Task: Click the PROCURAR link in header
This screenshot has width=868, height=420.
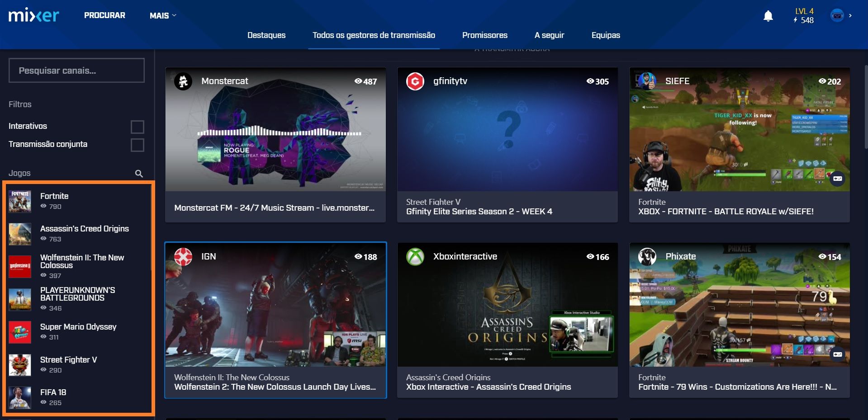Action: [x=104, y=15]
